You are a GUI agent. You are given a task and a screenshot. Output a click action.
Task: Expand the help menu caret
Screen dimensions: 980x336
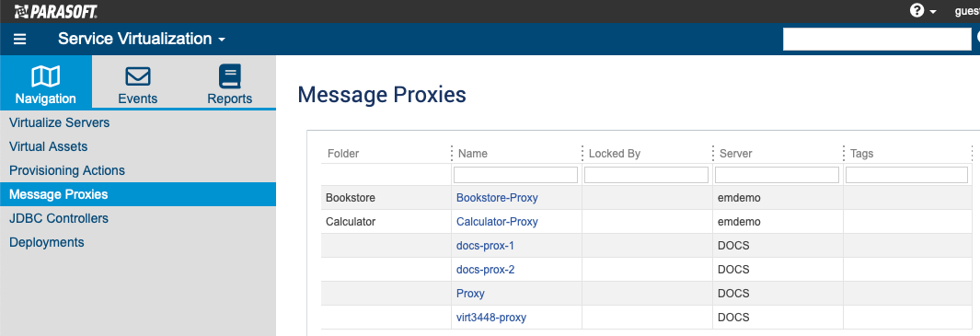coord(933,12)
